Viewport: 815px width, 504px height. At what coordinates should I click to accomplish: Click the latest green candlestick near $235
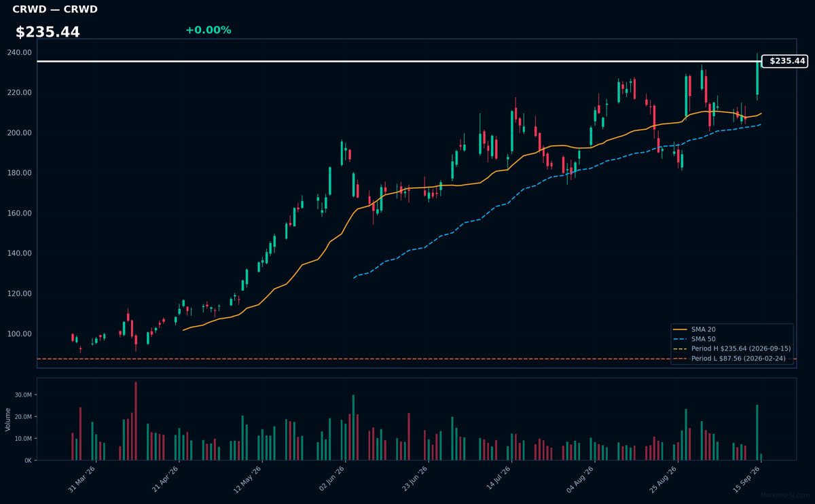click(x=757, y=78)
